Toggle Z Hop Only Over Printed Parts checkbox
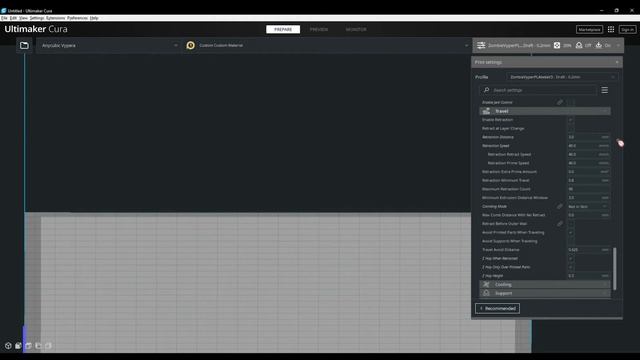Screen dimensions: 640x360 pos(571,267)
